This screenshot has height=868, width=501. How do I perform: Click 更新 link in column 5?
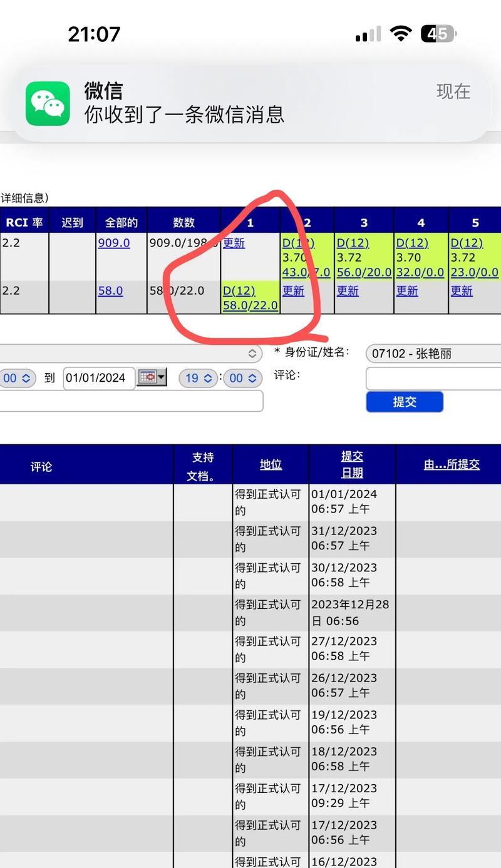point(462,291)
